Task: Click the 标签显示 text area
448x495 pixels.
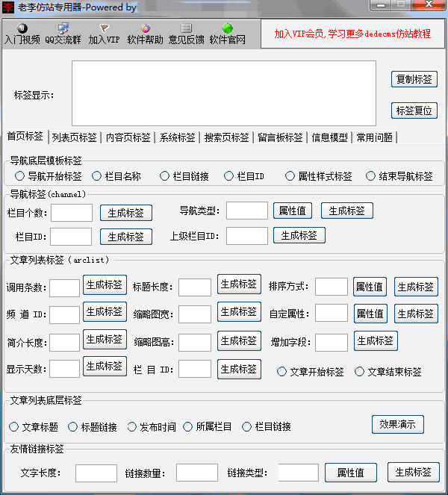Action: 224,93
